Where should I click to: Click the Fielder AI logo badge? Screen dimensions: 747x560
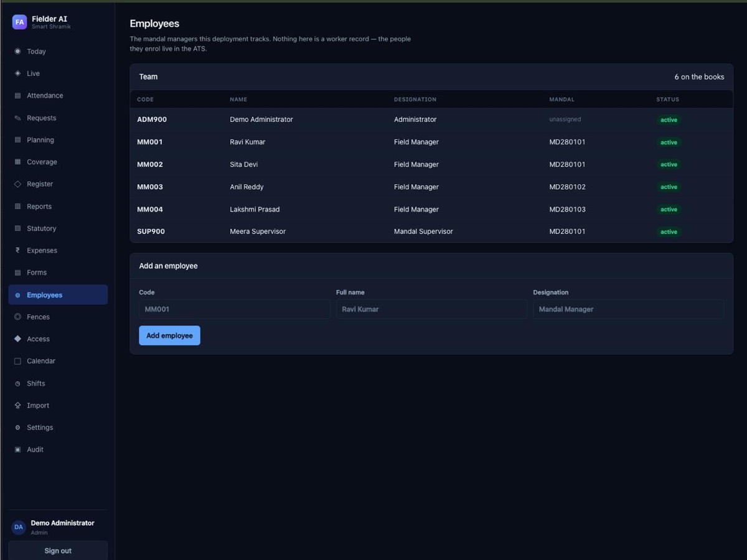point(19,22)
